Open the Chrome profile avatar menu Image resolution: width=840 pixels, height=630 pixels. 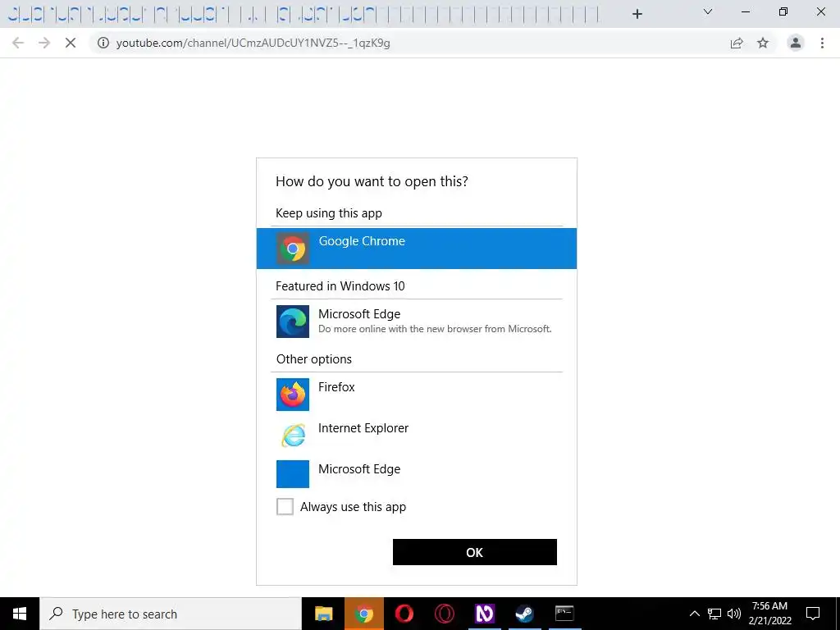[796, 43]
